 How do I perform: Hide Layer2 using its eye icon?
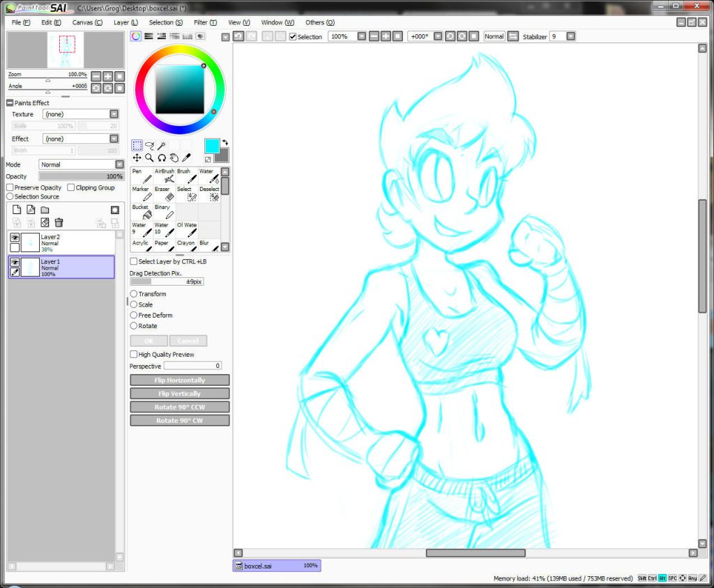click(x=15, y=238)
